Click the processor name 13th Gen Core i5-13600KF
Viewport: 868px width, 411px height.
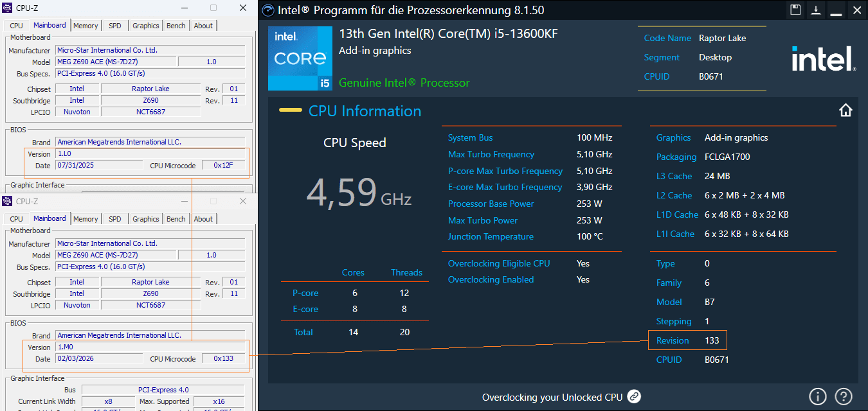point(448,34)
